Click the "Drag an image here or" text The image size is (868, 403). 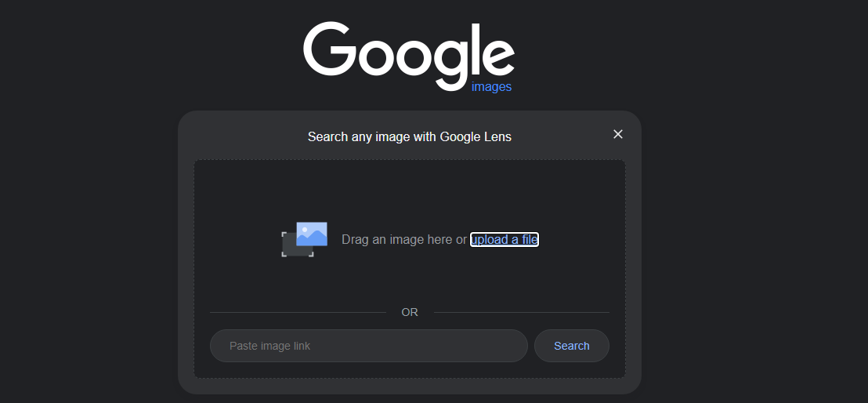click(x=404, y=239)
